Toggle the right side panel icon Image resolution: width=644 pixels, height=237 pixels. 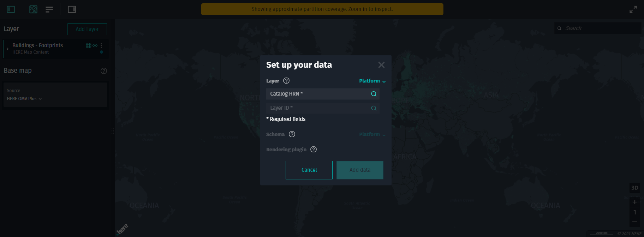pos(72,10)
